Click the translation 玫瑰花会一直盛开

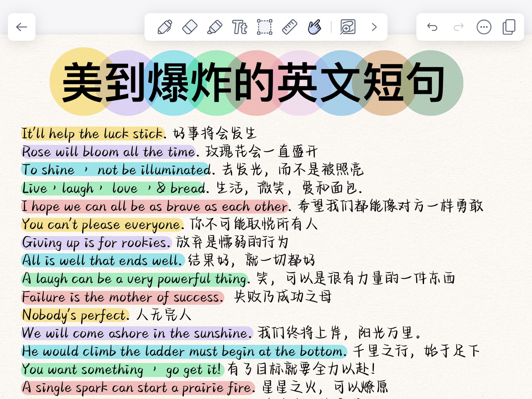point(262,151)
